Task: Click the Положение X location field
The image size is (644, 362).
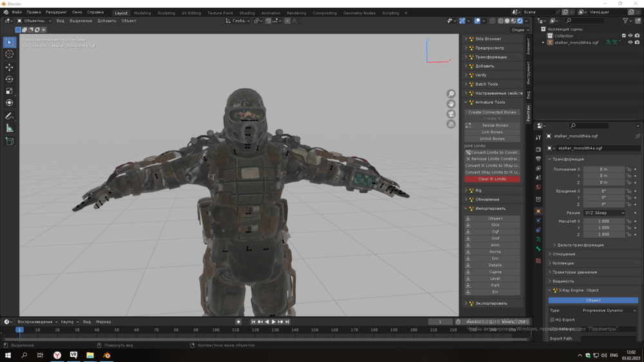Action: tap(603, 169)
